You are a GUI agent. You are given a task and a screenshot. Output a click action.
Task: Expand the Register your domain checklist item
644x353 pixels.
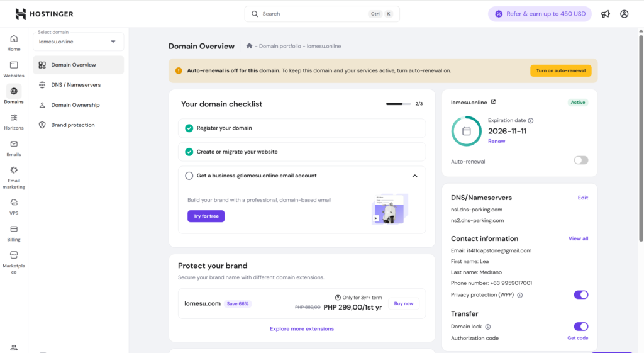[302, 128]
